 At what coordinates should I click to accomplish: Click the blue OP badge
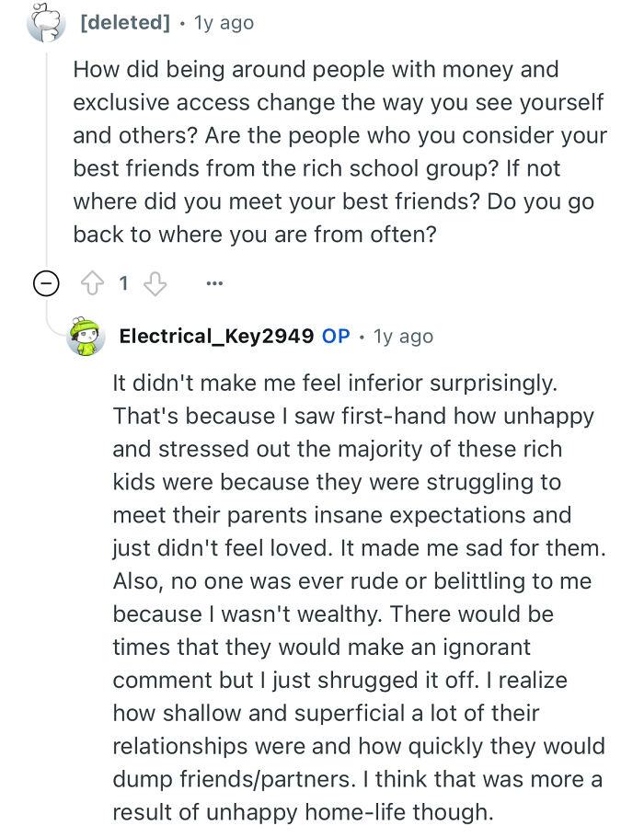tap(336, 337)
